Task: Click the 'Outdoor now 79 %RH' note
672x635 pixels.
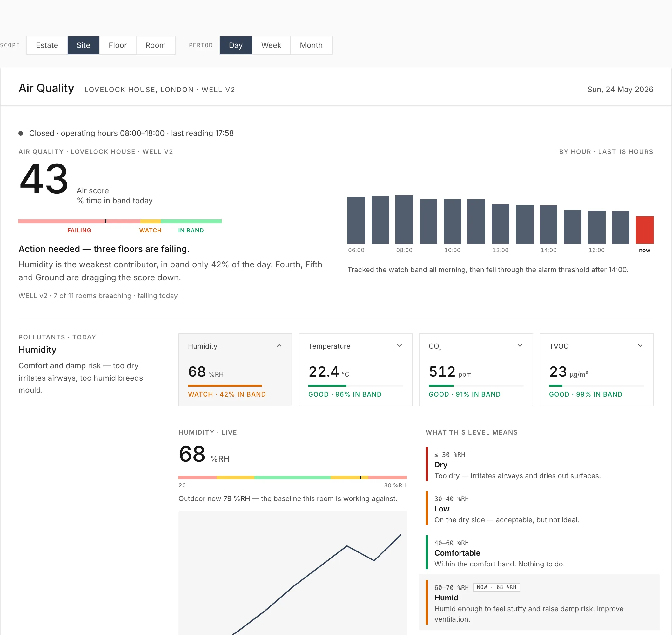Action: coord(288,498)
